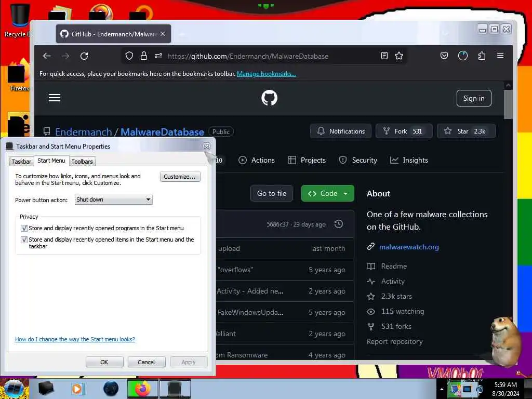Screen dimensions: 532x399
Task: Click the Customize... button
Action: 180,177
